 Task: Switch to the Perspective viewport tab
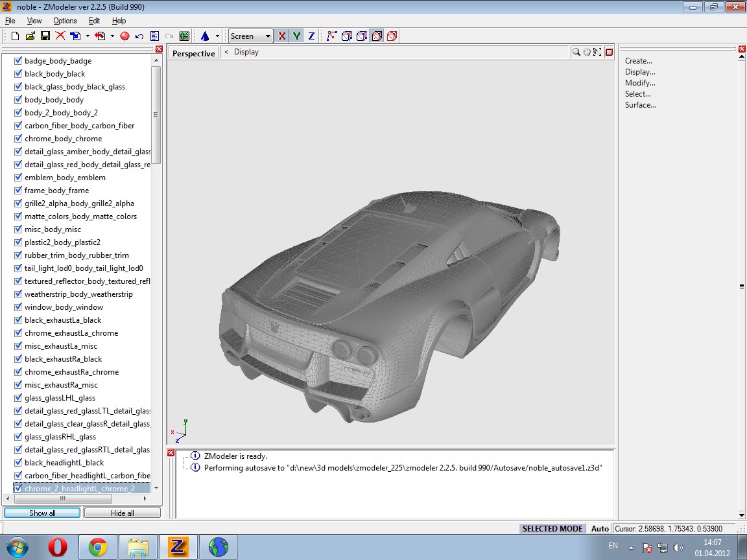click(193, 53)
